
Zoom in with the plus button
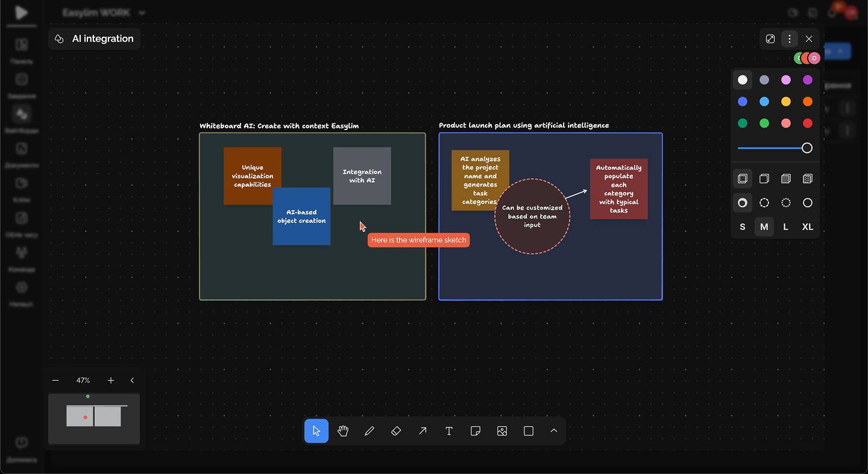coord(111,380)
